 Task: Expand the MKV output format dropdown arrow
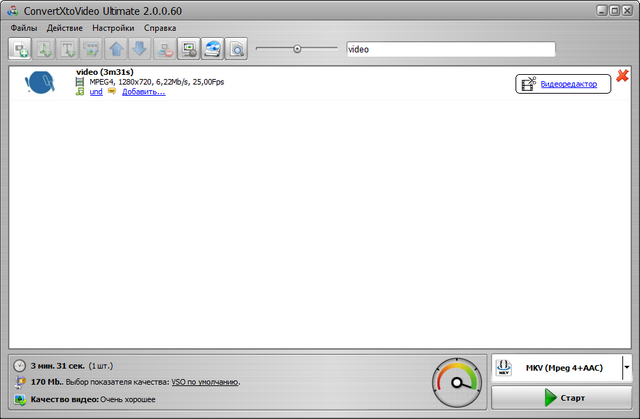(627, 368)
